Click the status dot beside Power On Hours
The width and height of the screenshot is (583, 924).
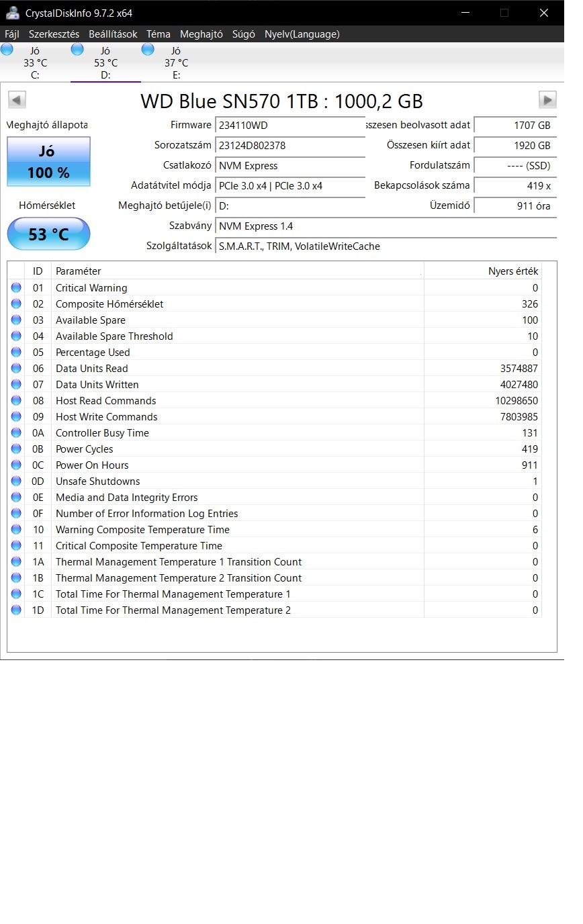pos(16,465)
